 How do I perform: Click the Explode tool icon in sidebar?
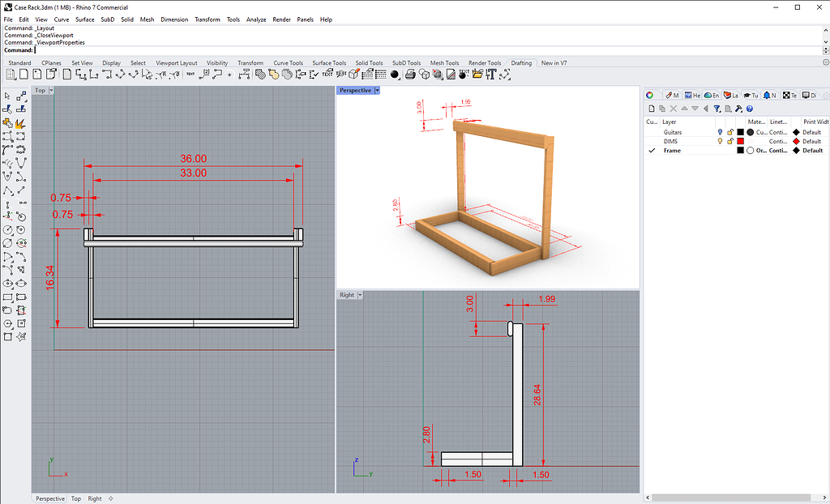point(19,123)
